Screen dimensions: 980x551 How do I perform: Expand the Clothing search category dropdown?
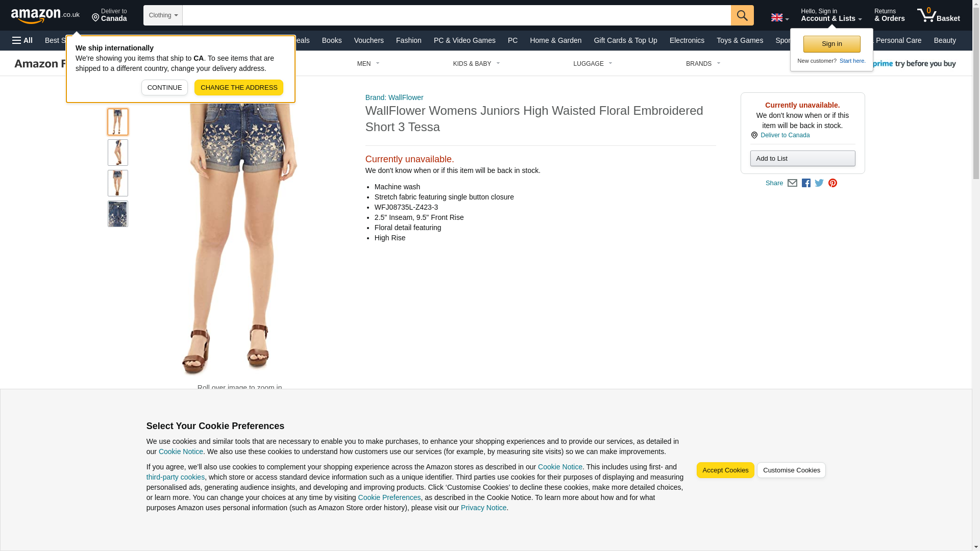click(163, 15)
